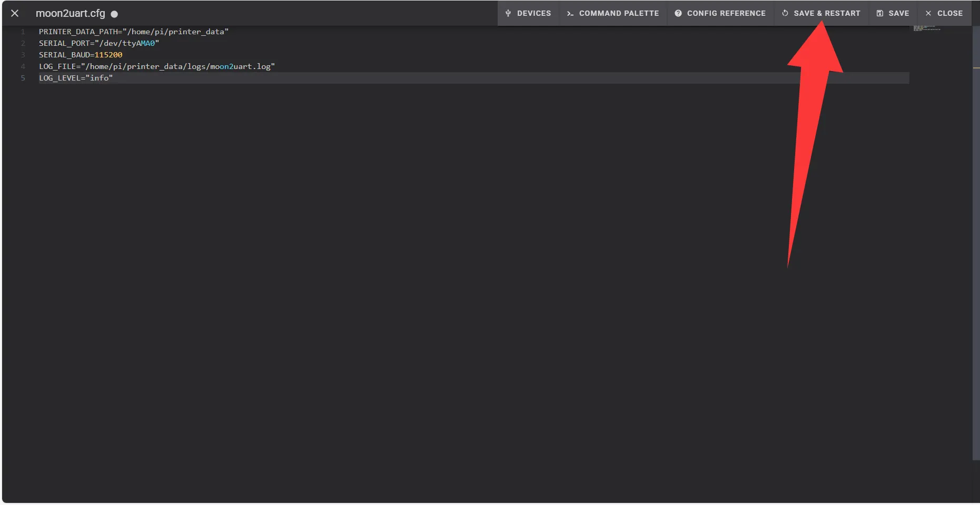Open the Devices dialog via USB icon
This screenshot has height=505, width=980.
(x=528, y=13)
